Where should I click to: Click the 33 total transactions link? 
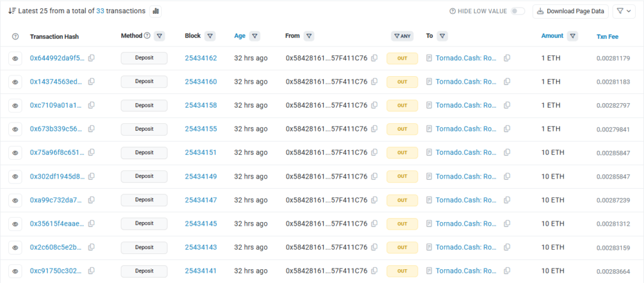coord(100,11)
